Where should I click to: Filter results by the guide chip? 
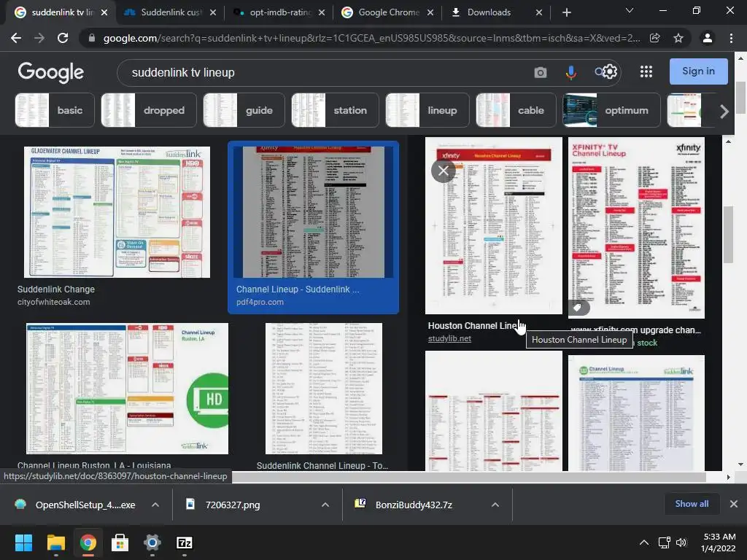[x=244, y=111]
